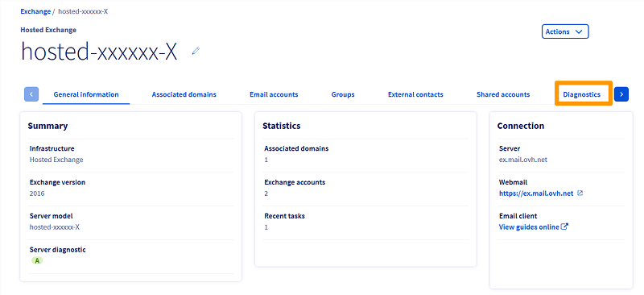Click the Summary card heading
644x295 pixels.
tap(47, 126)
